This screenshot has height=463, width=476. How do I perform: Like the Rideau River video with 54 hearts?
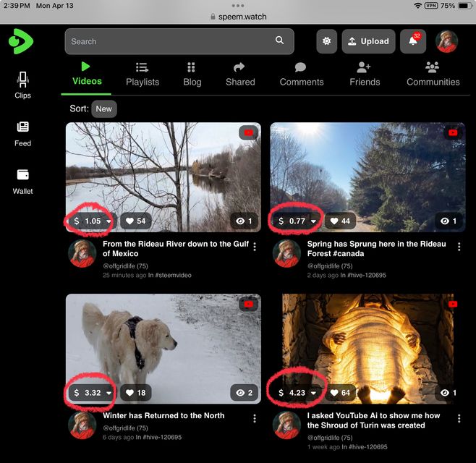(x=135, y=221)
